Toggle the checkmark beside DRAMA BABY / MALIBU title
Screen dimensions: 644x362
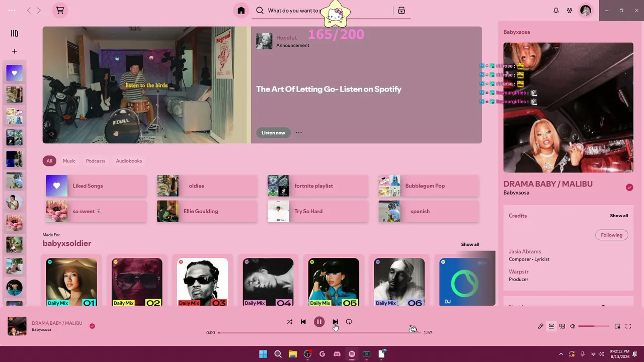click(629, 187)
